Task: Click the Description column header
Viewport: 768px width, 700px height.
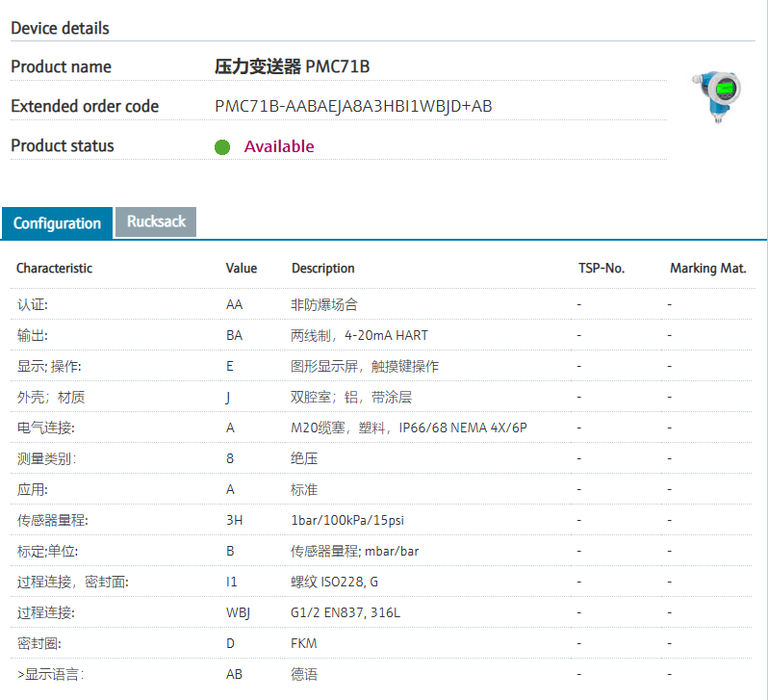Action: point(323,269)
